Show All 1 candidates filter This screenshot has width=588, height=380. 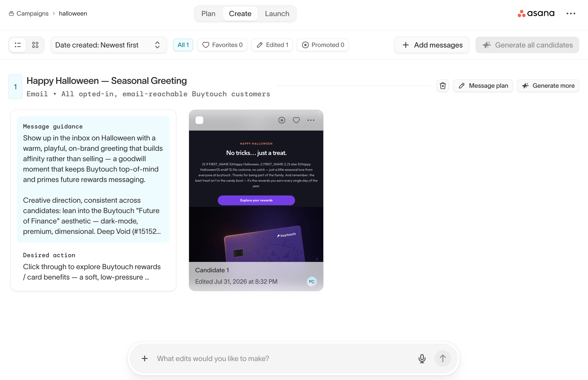pyautogui.click(x=183, y=45)
